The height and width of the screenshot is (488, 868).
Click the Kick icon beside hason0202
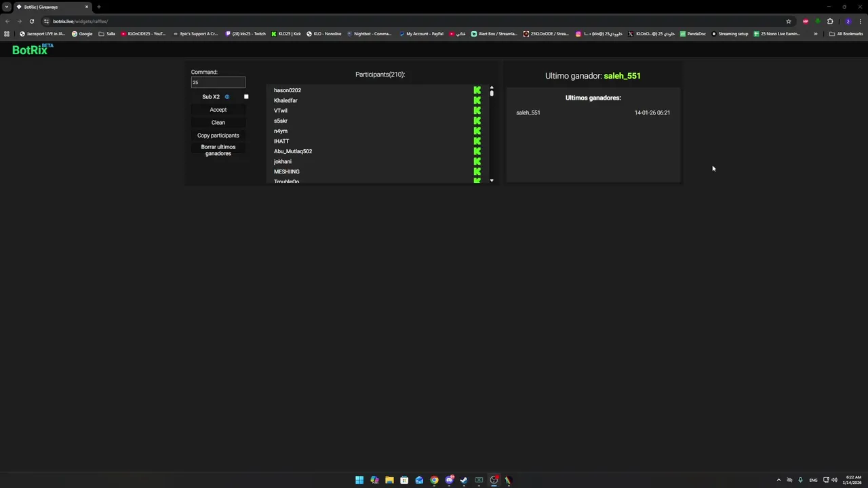tap(477, 90)
